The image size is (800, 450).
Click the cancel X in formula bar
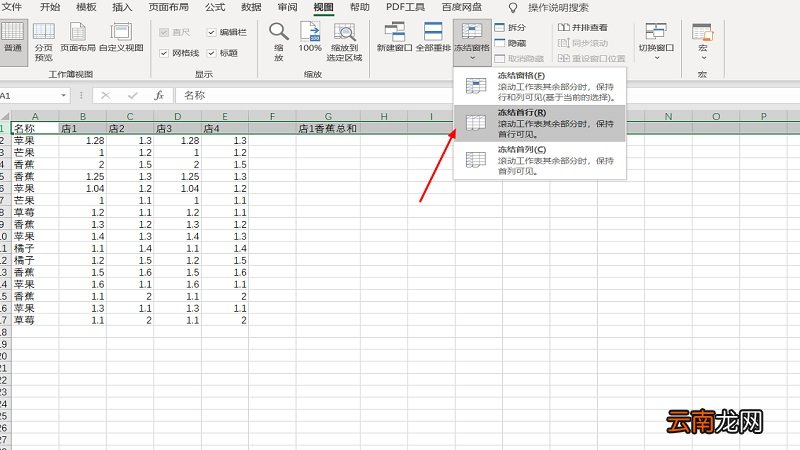tap(106, 95)
